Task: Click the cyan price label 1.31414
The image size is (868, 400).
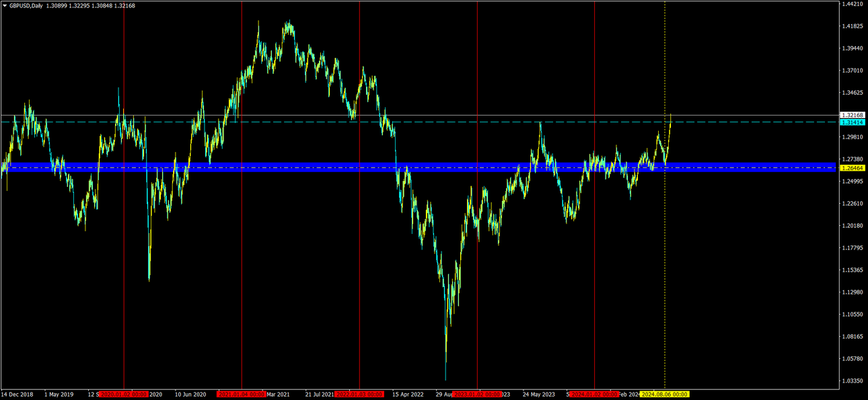Action: point(853,122)
